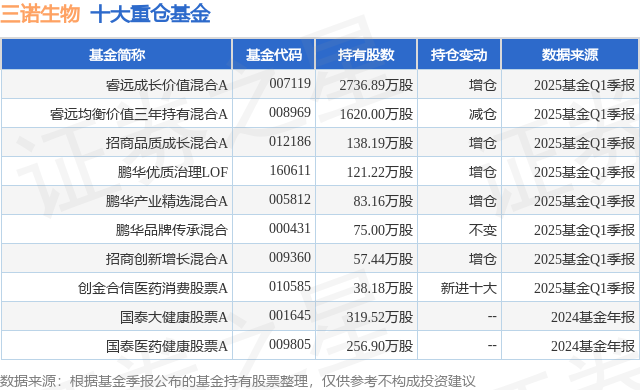Select fund 鹏华优质治理LOF
This screenshot has height=390, width=640.
[173, 172]
